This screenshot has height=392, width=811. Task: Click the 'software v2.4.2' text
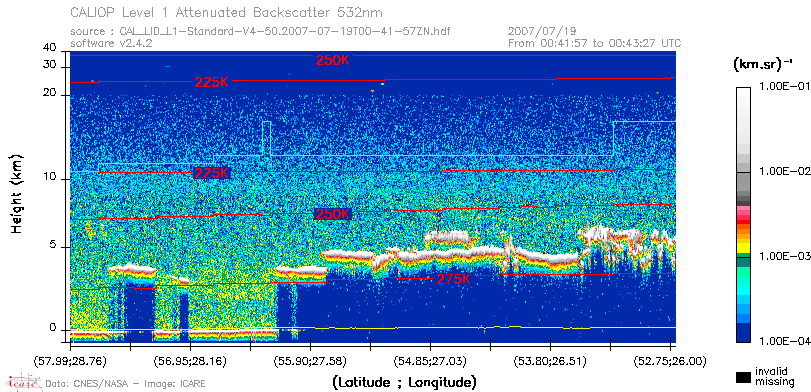click(x=111, y=43)
